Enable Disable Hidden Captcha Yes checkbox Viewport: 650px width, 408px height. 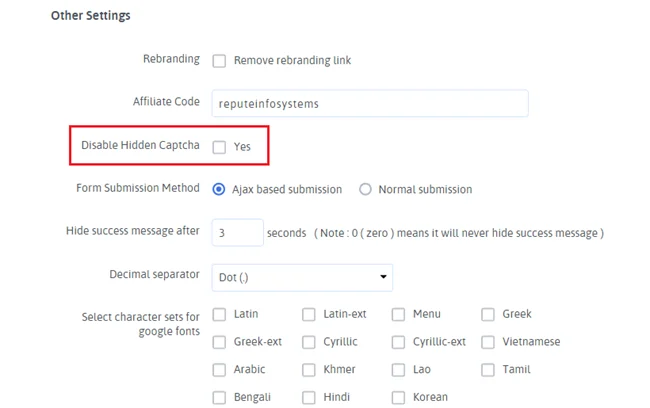tap(220, 147)
